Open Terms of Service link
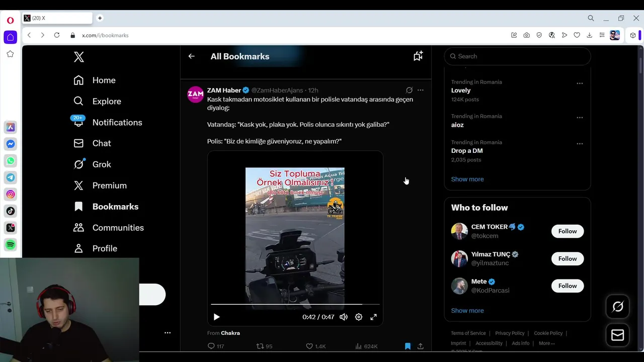The height and width of the screenshot is (362, 644). (468, 333)
